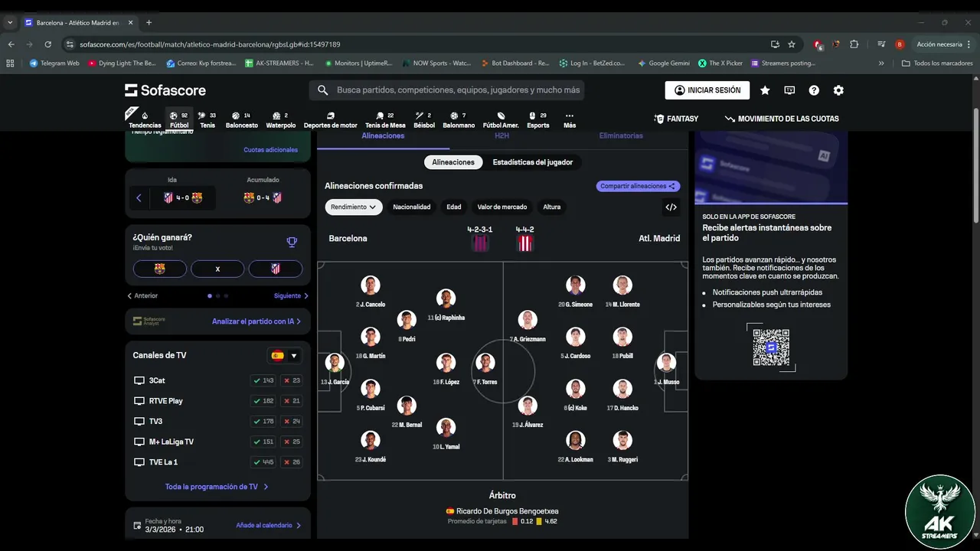Click the Barcelona kit jersey icon
The height and width of the screenshot is (551, 980).
(x=480, y=243)
